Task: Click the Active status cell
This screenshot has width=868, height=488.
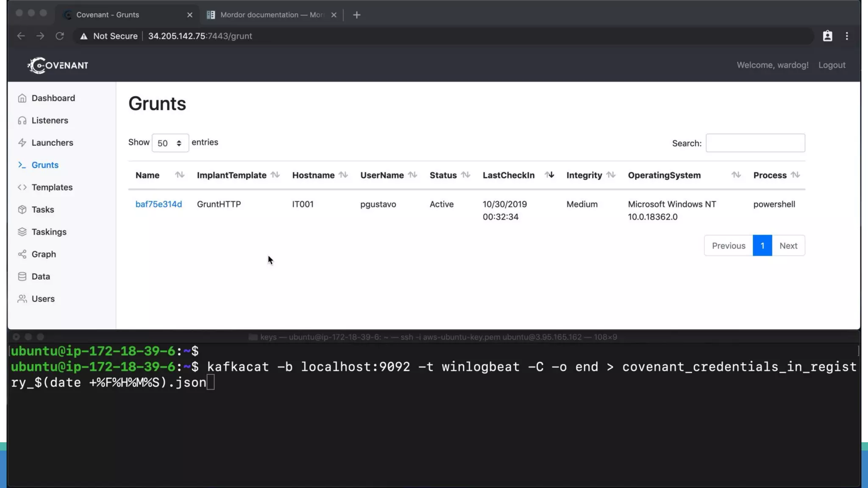Action: tap(442, 204)
